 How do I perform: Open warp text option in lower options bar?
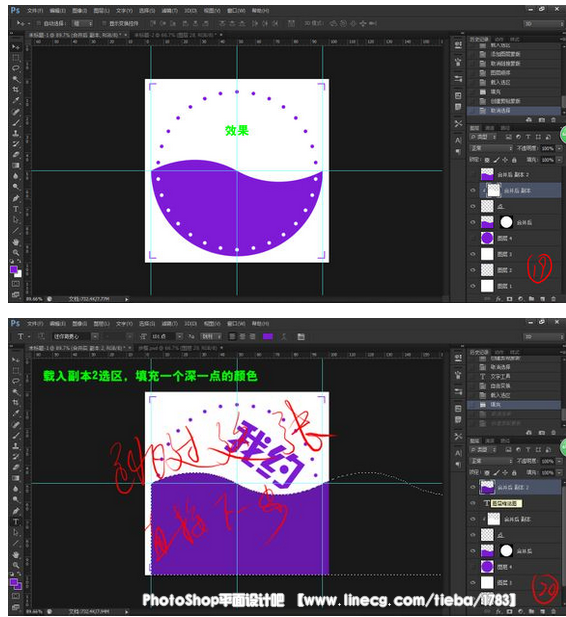tap(284, 336)
